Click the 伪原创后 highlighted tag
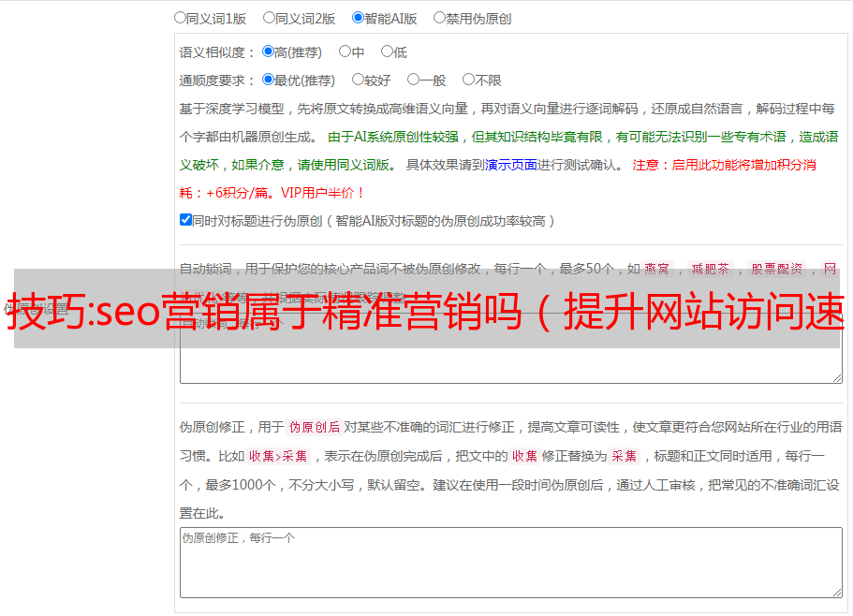Image resolution: width=853 pixels, height=616 pixels. pyautogui.click(x=315, y=427)
